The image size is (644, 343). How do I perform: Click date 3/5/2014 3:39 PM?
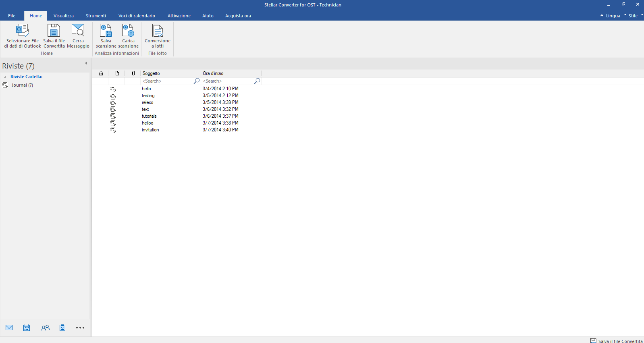tap(220, 102)
